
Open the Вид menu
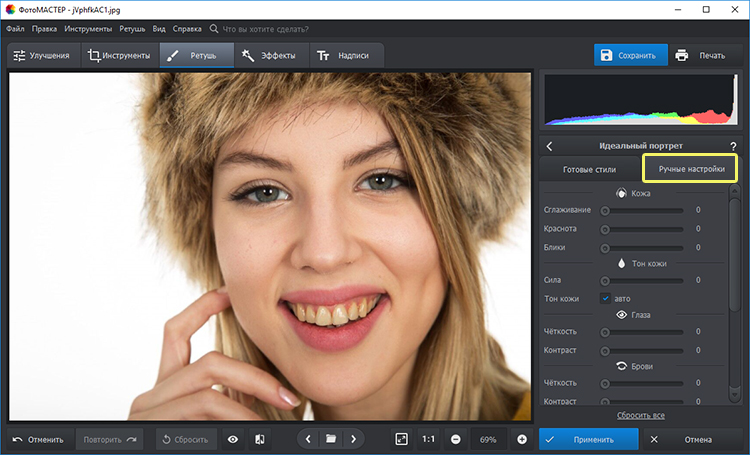pos(159,29)
